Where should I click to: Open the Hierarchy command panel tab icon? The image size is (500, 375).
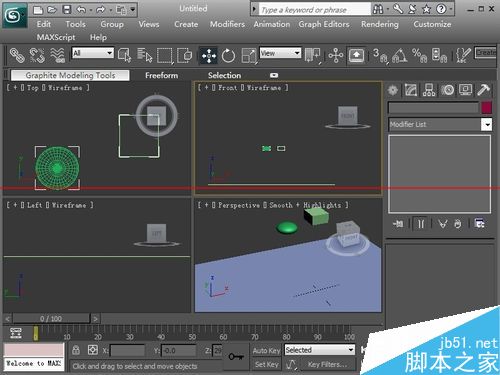click(429, 90)
